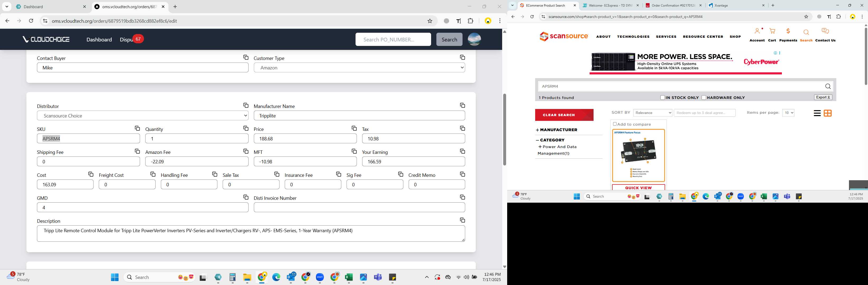Open RESOURCE CENTER menu on ScanSource
This screenshot has width=868, height=285.
click(703, 37)
